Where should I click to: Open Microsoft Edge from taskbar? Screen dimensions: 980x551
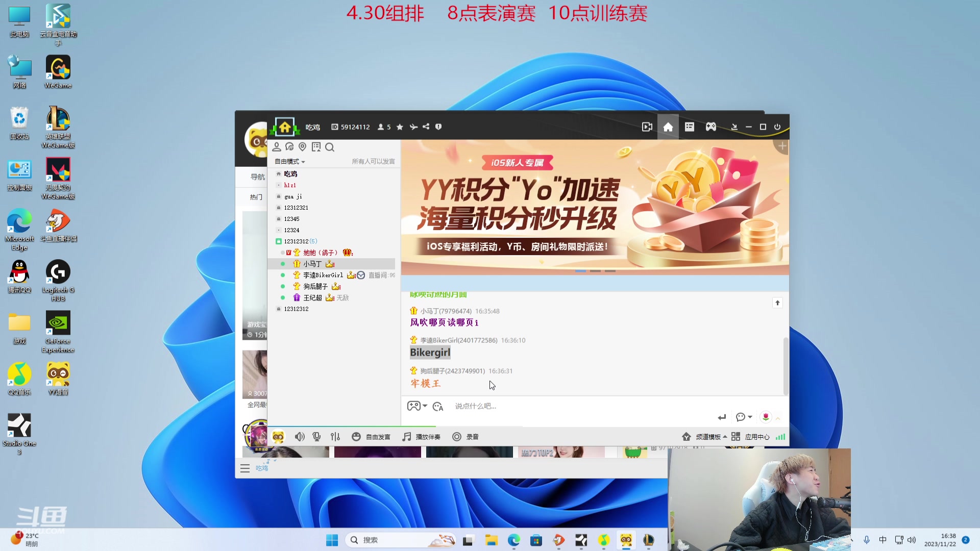(514, 540)
